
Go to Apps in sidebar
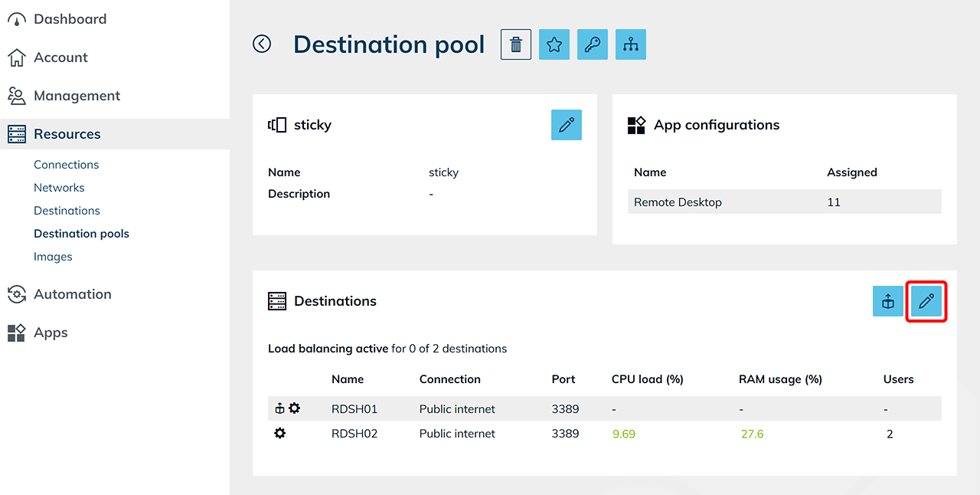tap(51, 333)
